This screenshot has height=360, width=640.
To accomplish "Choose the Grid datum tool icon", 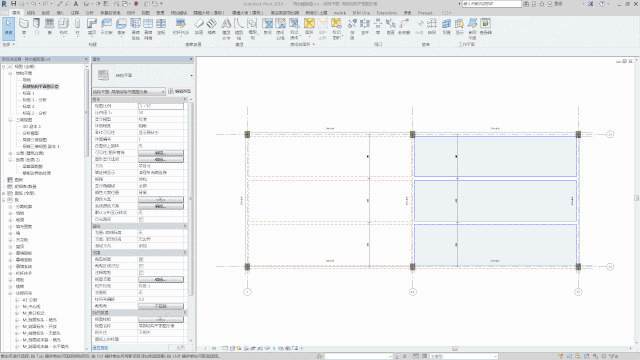I will tap(432, 27).
